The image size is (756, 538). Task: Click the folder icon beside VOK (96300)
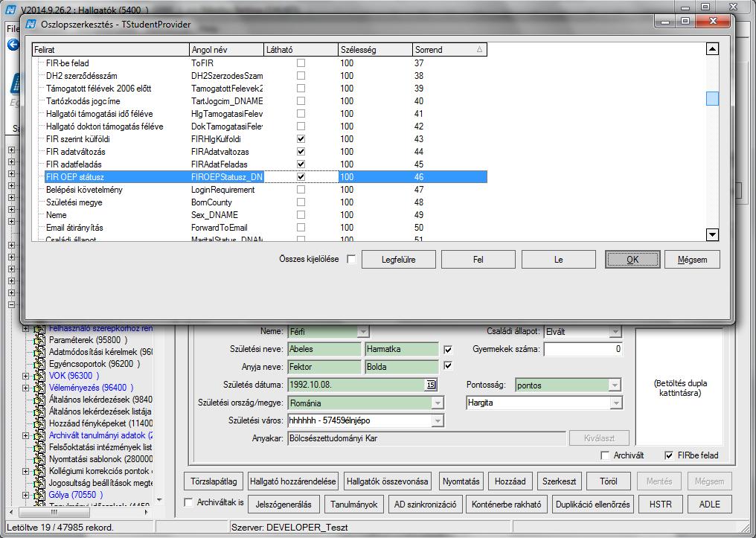coord(39,376)
